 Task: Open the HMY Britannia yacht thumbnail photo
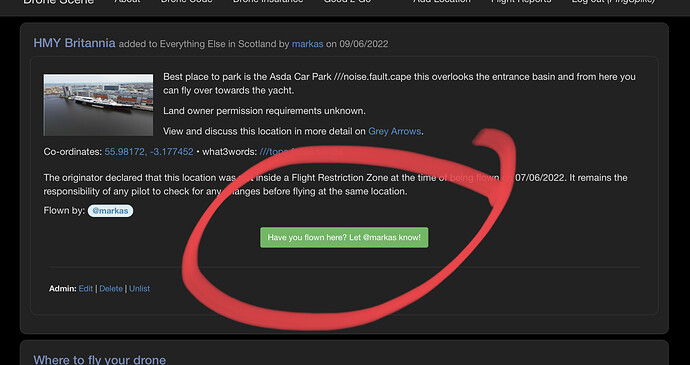[x=98, y=105]
